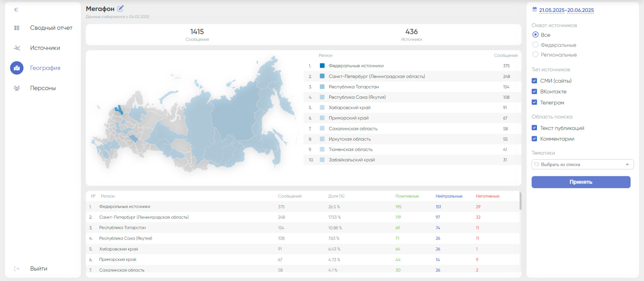Collapse the sidebar with double-chevron icon
The image size is (644, 281).
click(16, 10)
